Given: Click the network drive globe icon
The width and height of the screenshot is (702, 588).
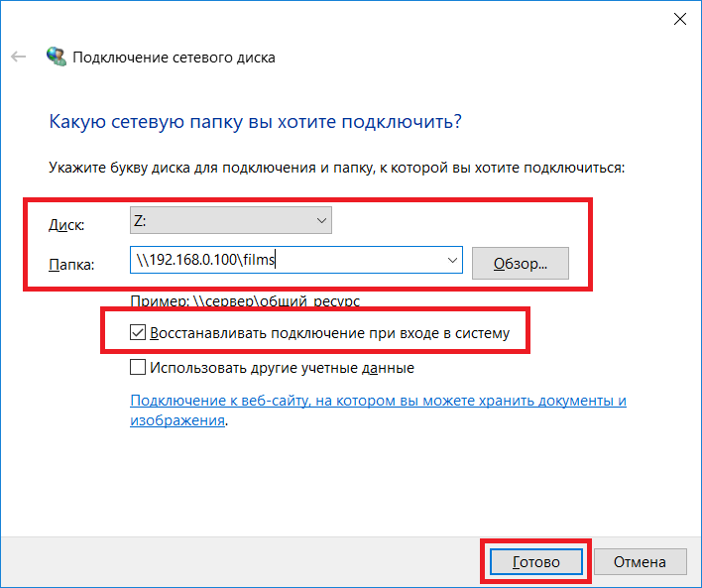Looking at the screenshot, I should [57, 57].
